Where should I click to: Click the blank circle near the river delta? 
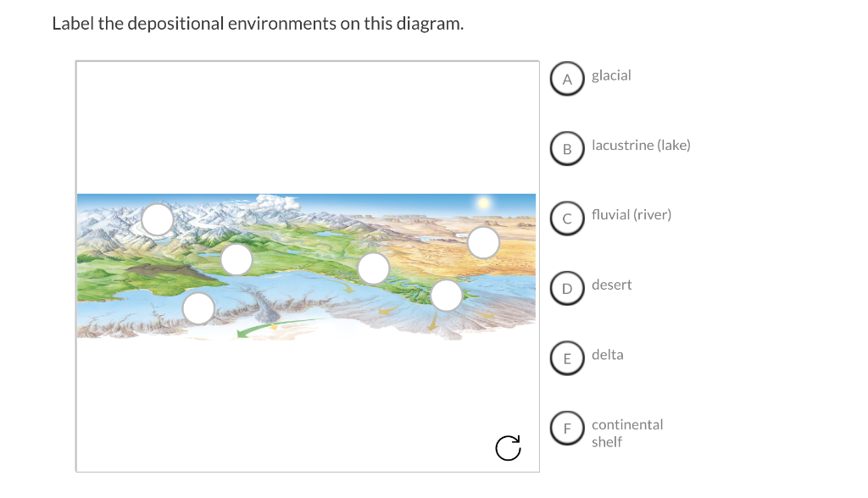click(445, 296)
